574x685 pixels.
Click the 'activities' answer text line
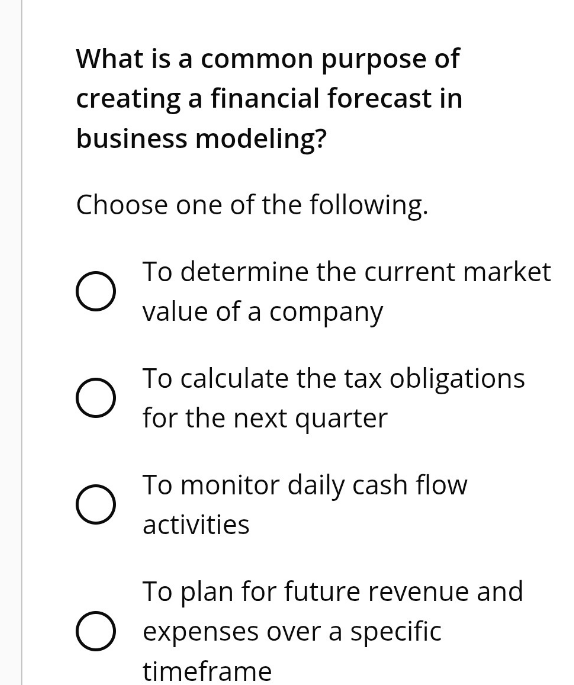point(196,525)
